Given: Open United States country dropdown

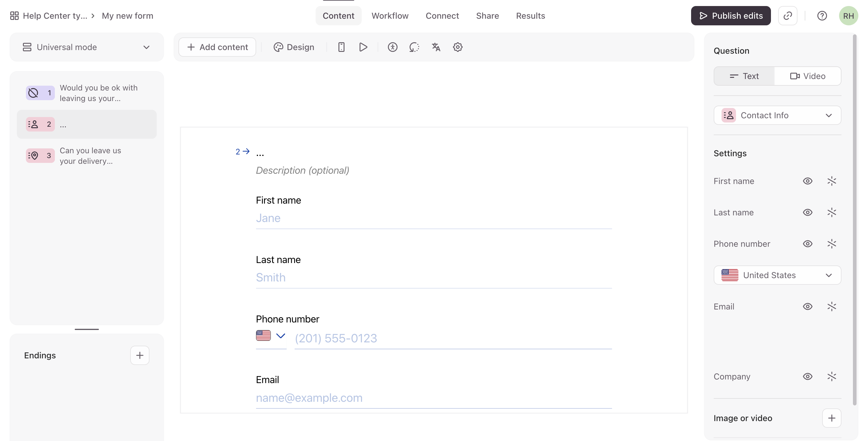Looking at the screenshot, I should (777, 275).
